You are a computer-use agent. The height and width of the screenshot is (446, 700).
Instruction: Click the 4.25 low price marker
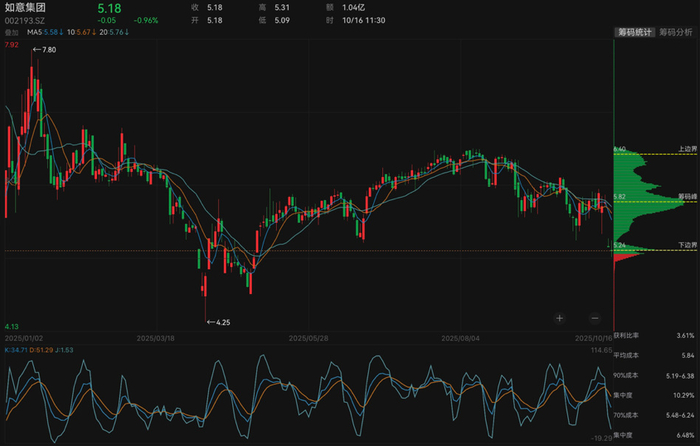point(218,321)
